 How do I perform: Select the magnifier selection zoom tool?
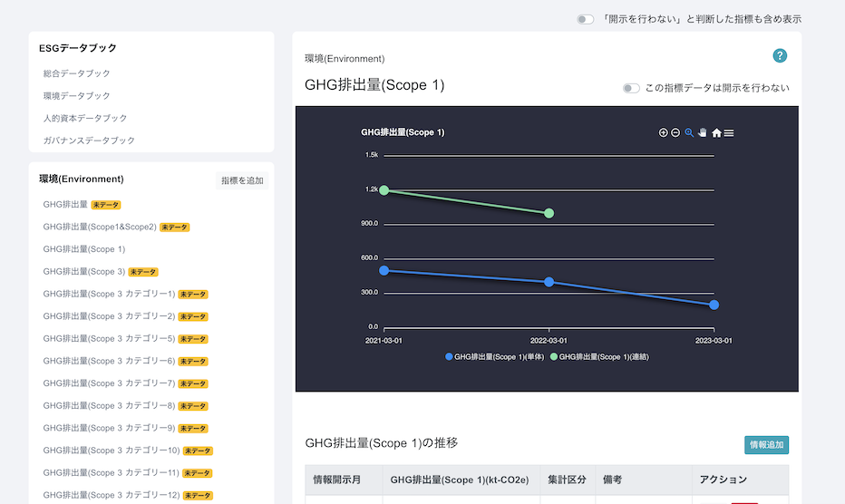(x=689, y=133)
